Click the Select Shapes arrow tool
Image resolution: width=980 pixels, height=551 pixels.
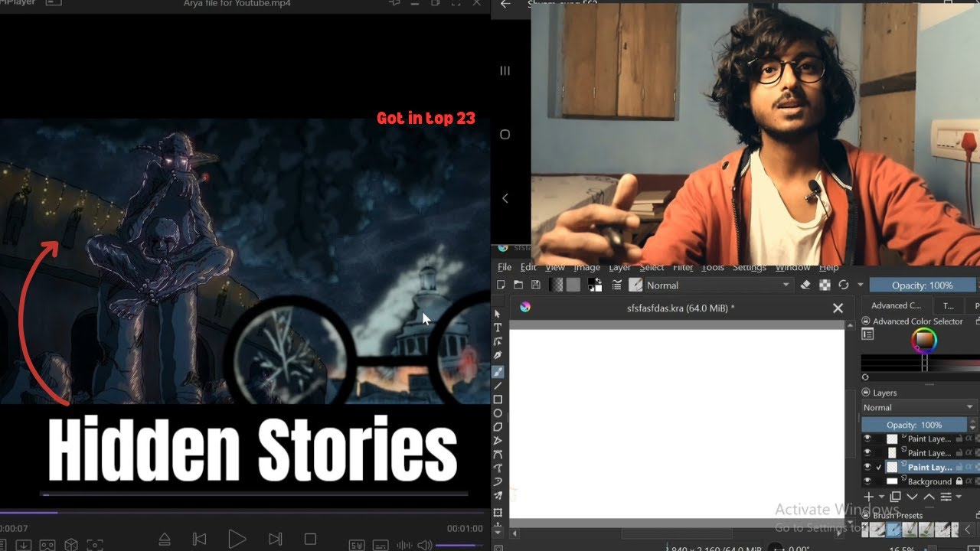[498, 314]
